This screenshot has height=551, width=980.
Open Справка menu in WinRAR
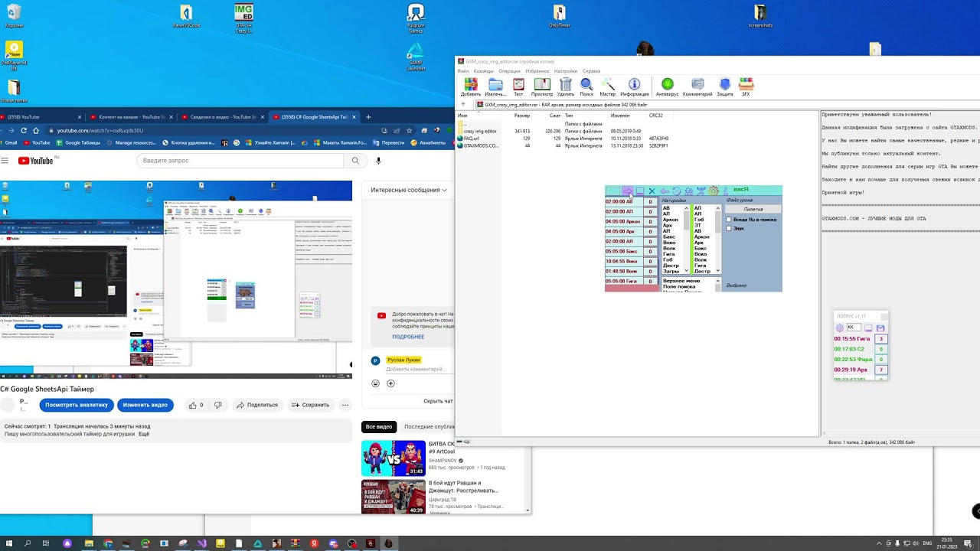click(x=591, y=71)
